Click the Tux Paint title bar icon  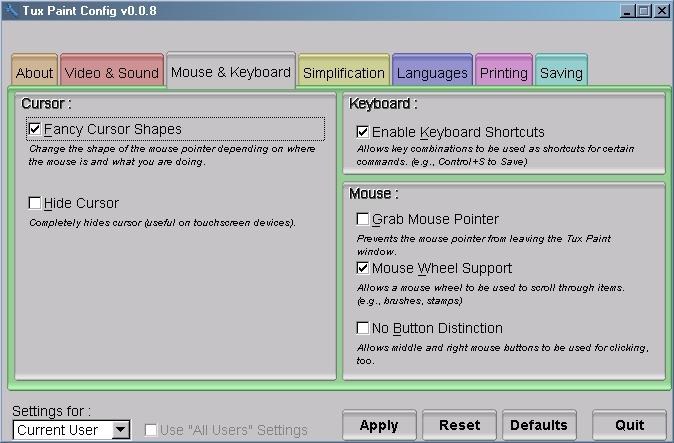point(11,10)
